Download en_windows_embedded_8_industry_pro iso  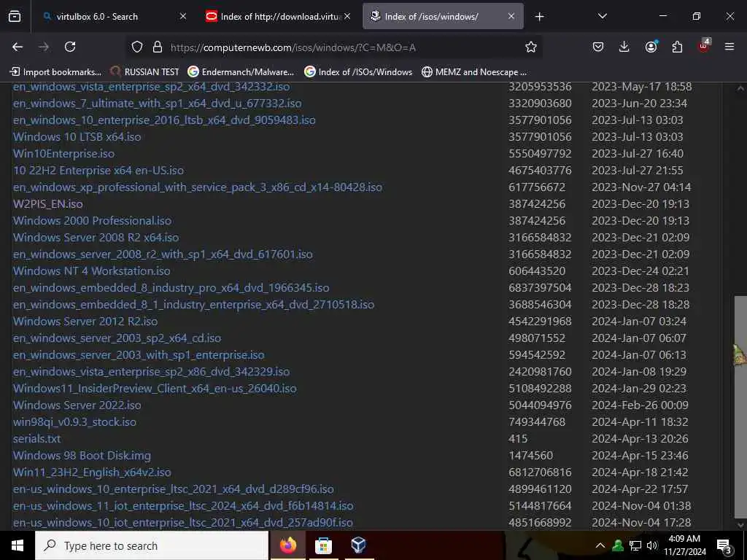[171, 287]
